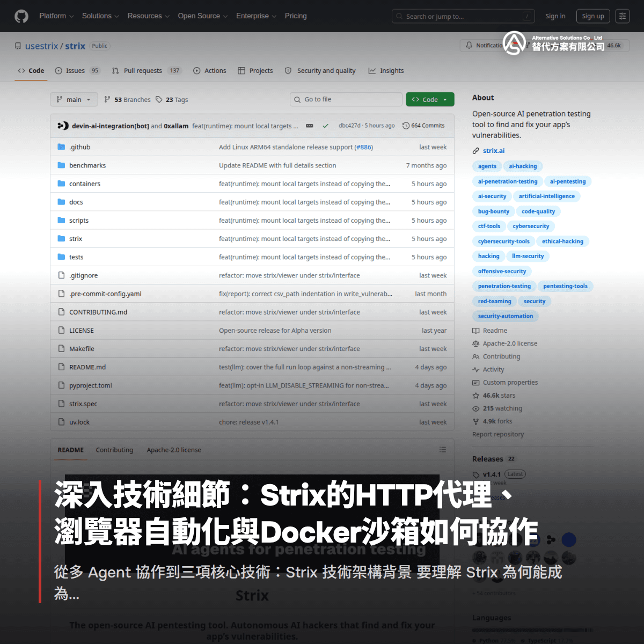This screenshot has width=644, height=644.
Task: Open the .pre-commit-config.yaml file
Action: click(105, 294)
